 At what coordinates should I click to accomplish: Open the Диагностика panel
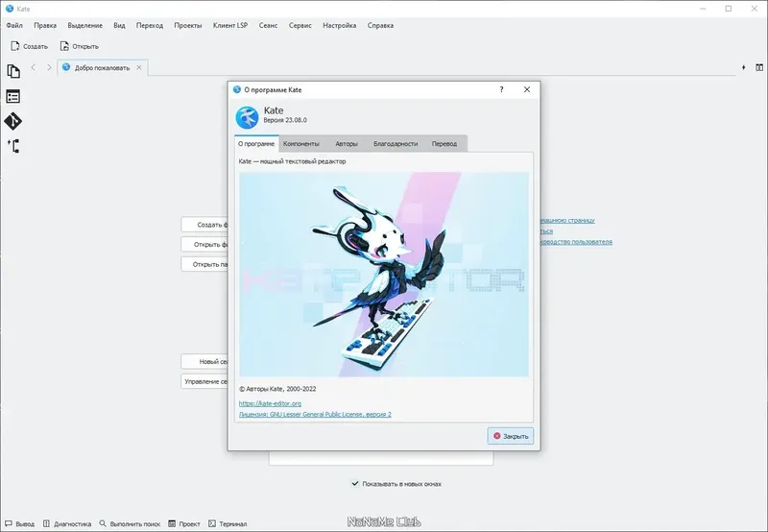point(67,523)
